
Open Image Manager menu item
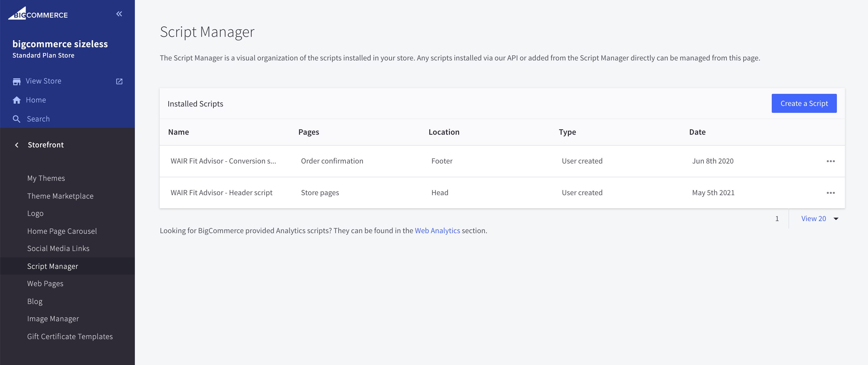point(53,319)
